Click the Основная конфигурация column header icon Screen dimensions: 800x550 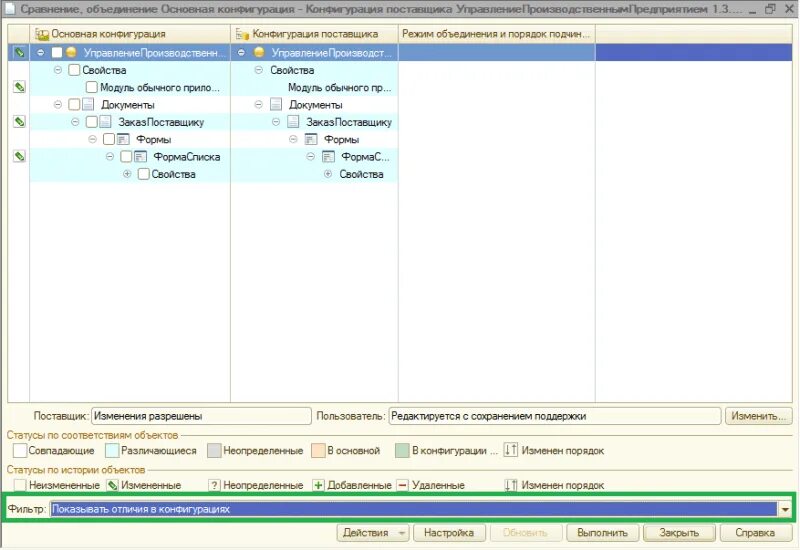pos(42,34)
